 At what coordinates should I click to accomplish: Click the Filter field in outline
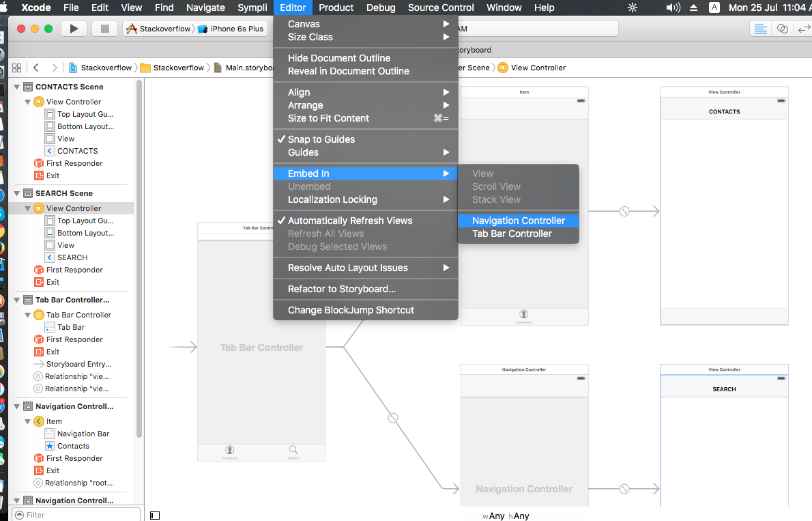click(x=76, y=514)
